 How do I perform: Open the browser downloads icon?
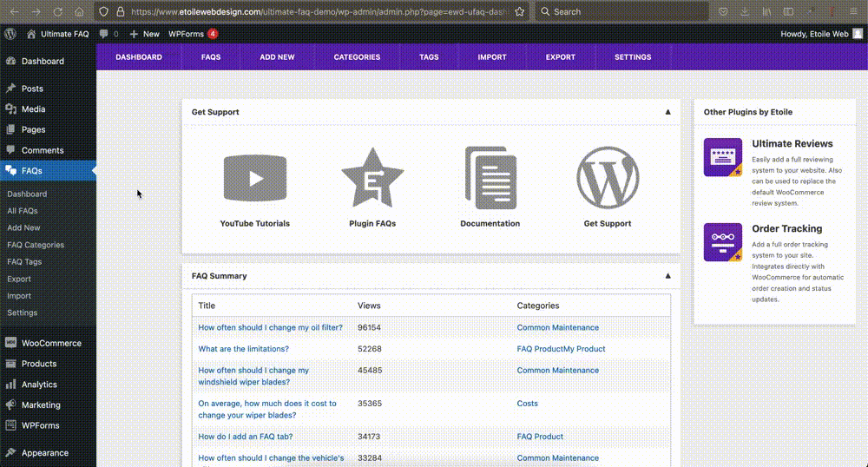(x=745, y=11)
